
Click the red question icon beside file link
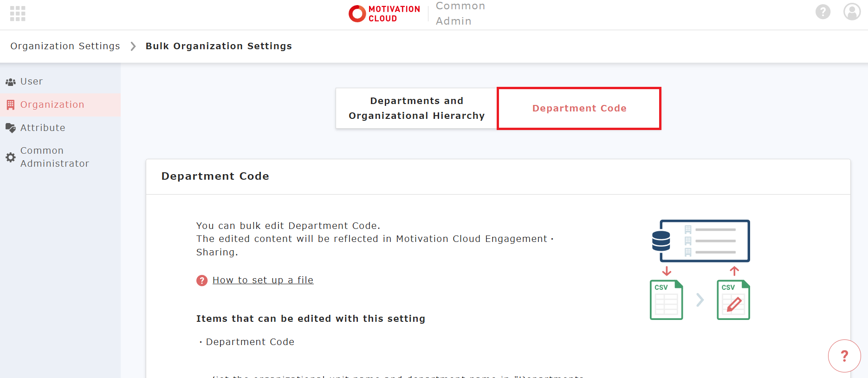tap(202, 280)
